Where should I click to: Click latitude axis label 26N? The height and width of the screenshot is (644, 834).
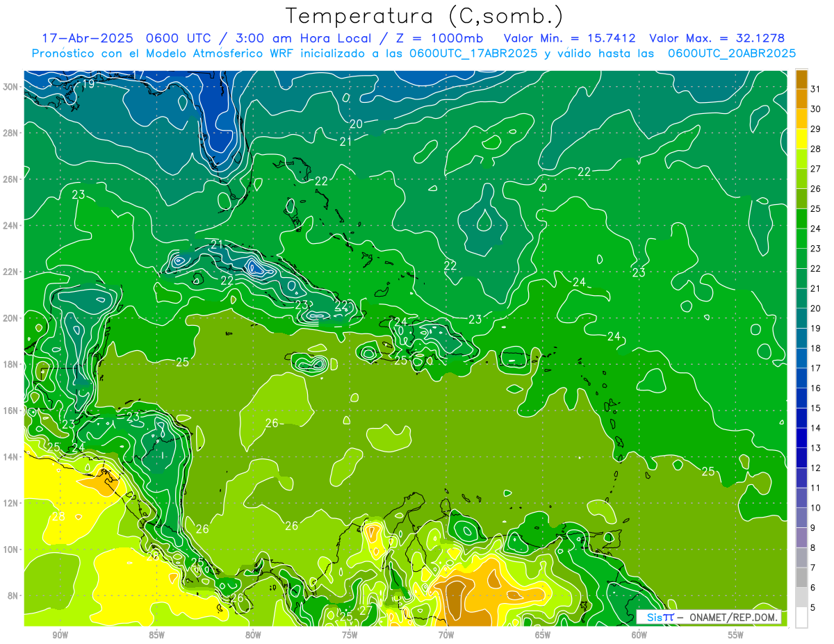pyautogui.click(x=10, y=179)
